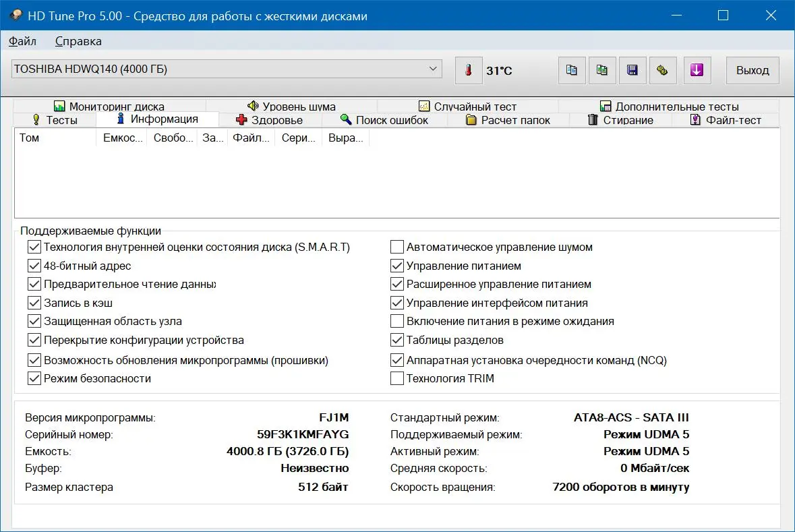
Task: Click the serial number 59F3K1KMFAYG
Action: coord(303,435)
